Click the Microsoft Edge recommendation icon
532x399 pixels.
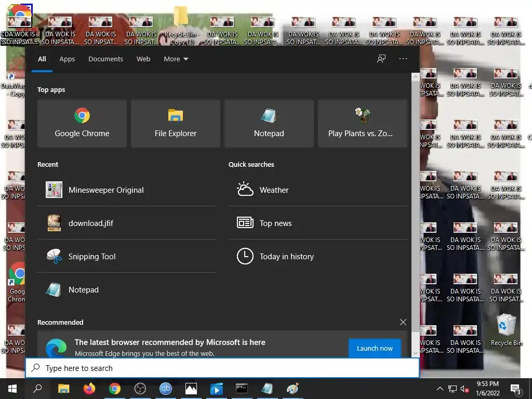point(56,348)
